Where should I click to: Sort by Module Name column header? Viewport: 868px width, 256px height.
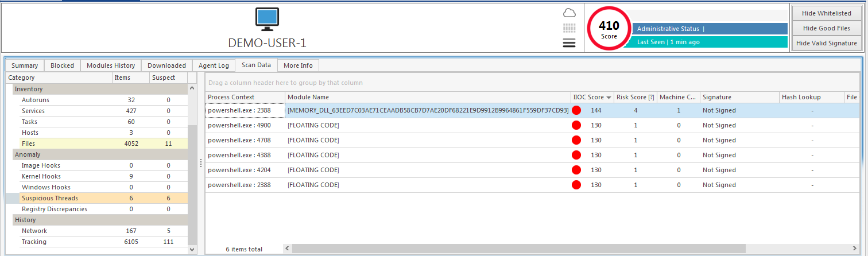point(428,97)
